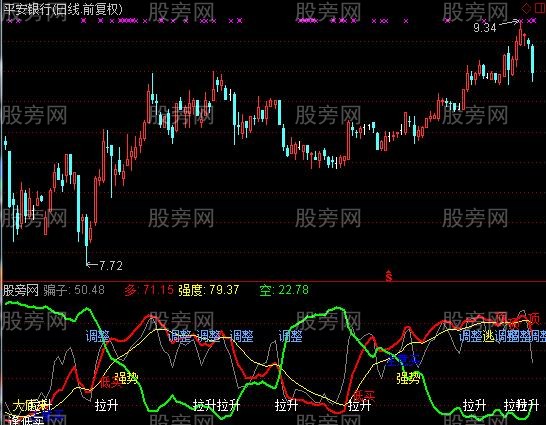546x425 pixels.
Task: Click the yellow 强度: 79.37 indicator value
Action: pyautogui.click(x=209, y=290)
